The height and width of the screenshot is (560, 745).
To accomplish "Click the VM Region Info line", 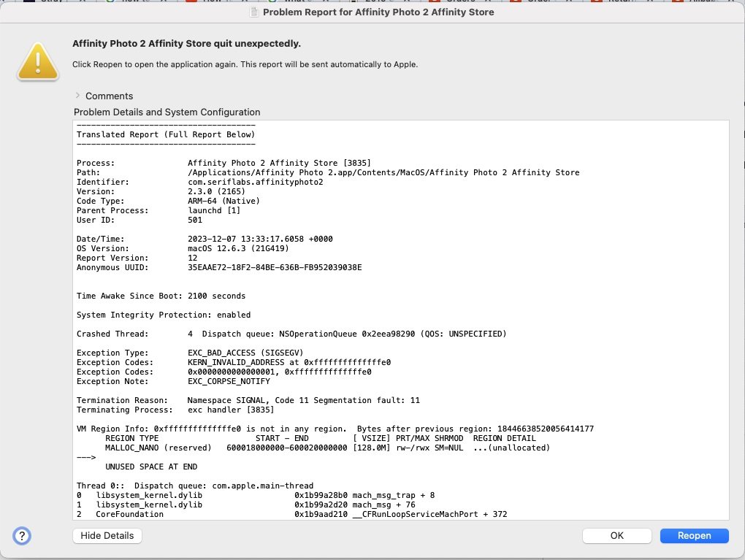I will tap(335, 429).
